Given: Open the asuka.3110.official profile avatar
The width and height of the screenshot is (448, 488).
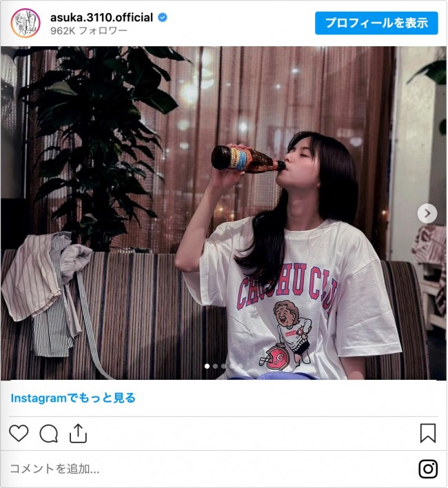Looking at the screenshot, I should tap(26, 23).
